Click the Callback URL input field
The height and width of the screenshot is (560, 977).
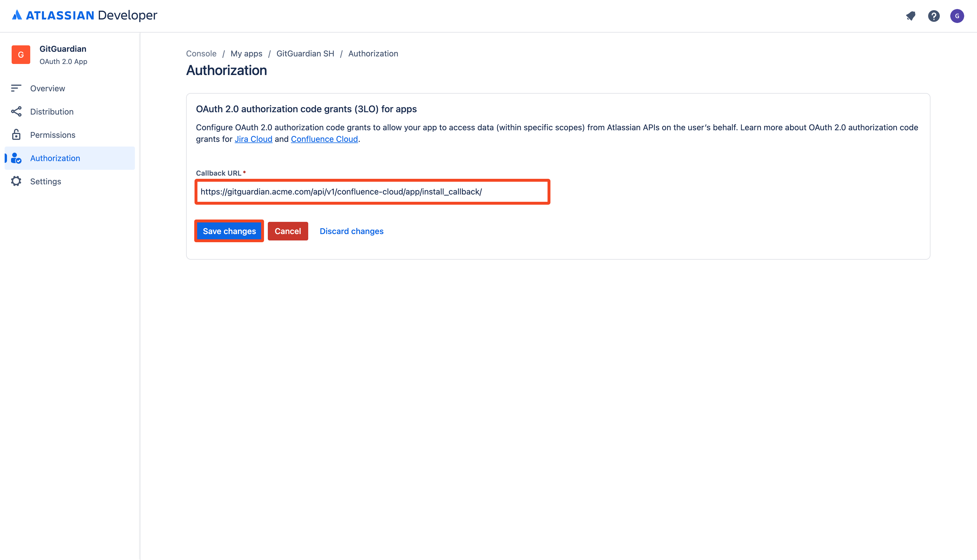point(372,192)
